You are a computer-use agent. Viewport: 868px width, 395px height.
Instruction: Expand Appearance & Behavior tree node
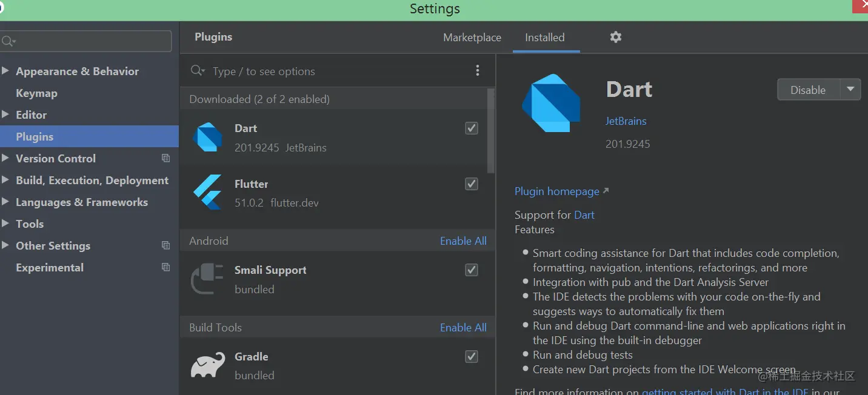[x=5, y=71]
